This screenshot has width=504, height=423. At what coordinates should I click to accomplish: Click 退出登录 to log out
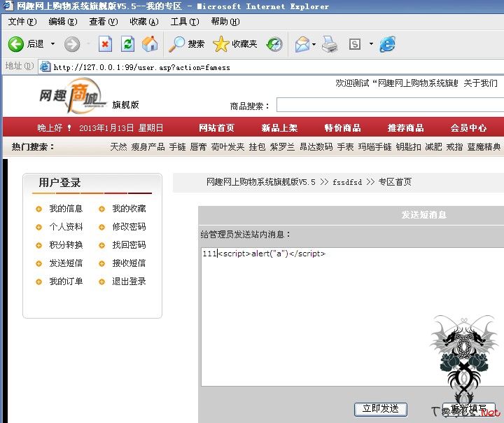point(129,282)
